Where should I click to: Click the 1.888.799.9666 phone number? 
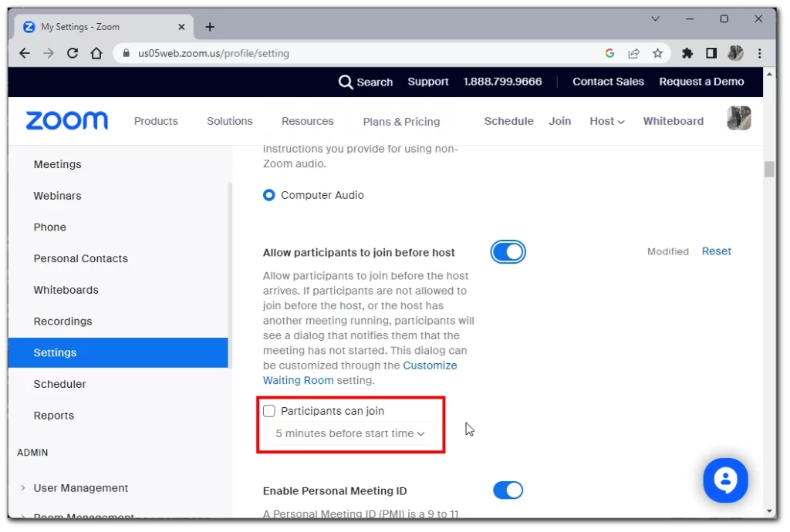(503, 82)
